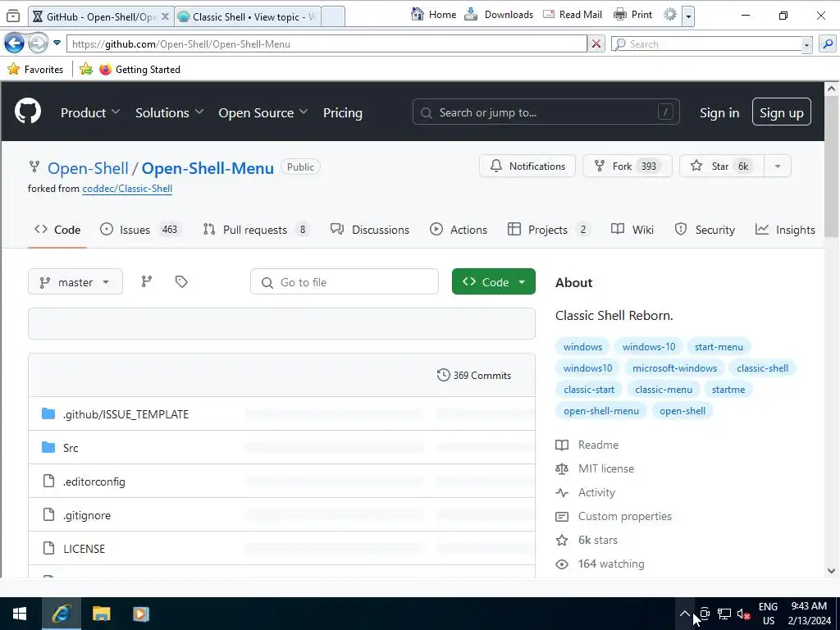Open the Actions tab
The image size is (840, 630).
(x=459, y=230)
